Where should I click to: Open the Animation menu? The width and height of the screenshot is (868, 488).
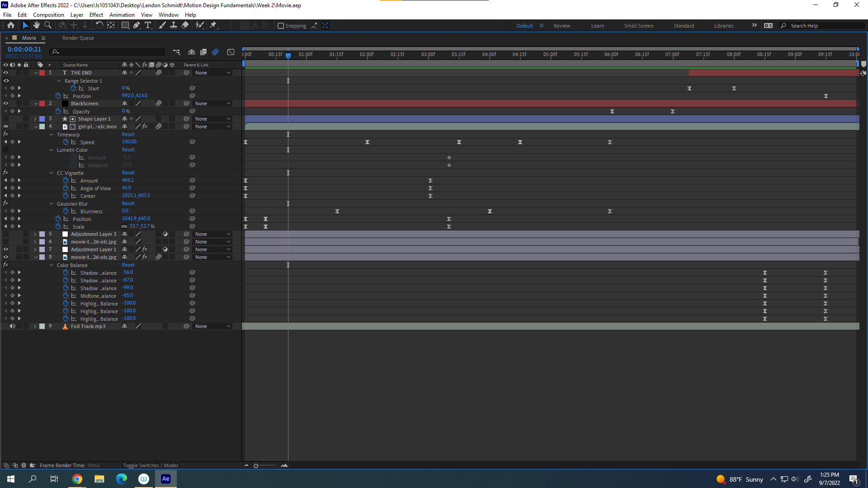pos(122,14)
